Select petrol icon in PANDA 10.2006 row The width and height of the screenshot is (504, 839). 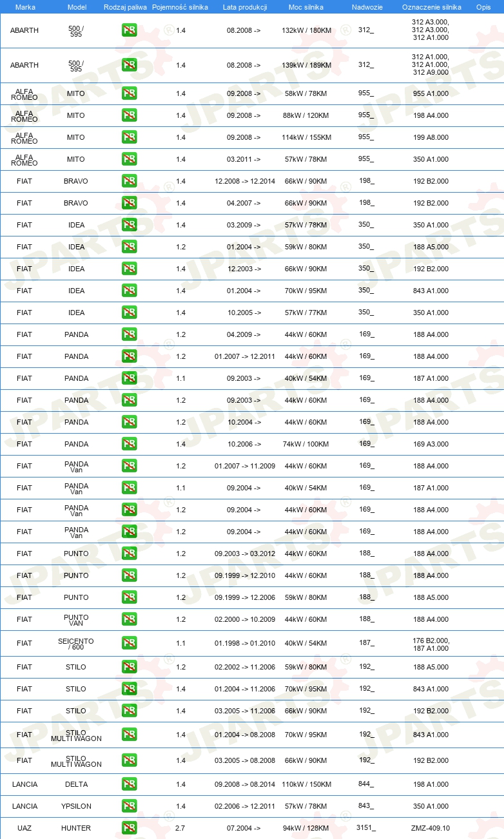point(130,443)
